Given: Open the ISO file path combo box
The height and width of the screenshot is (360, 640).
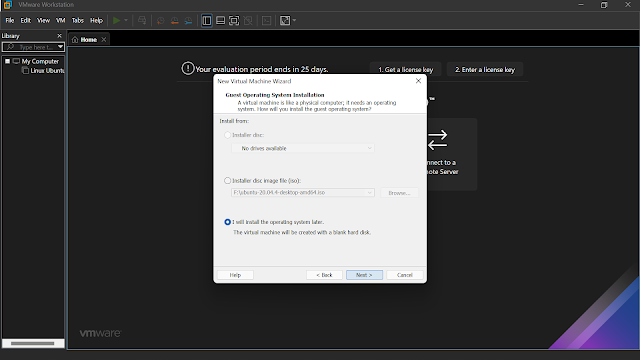Looking at the screenshot, I should [303, 192].
